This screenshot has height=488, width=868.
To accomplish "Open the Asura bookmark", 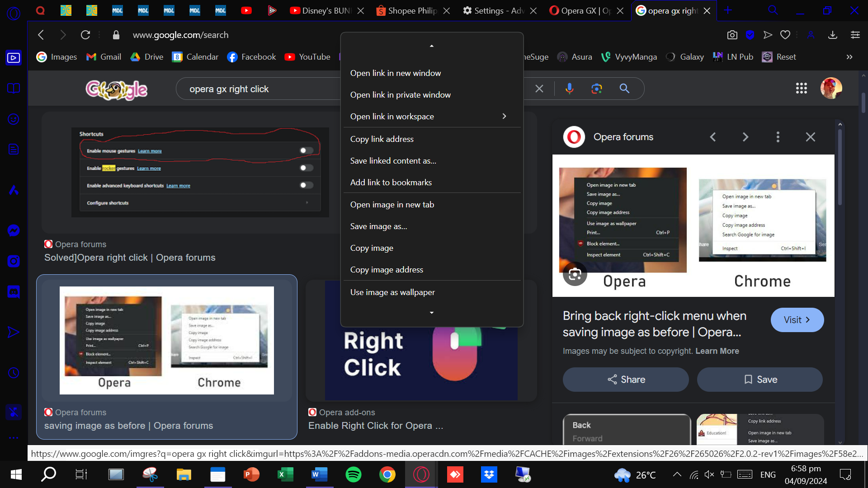I will pyautogui.click(x=575, y=57).
